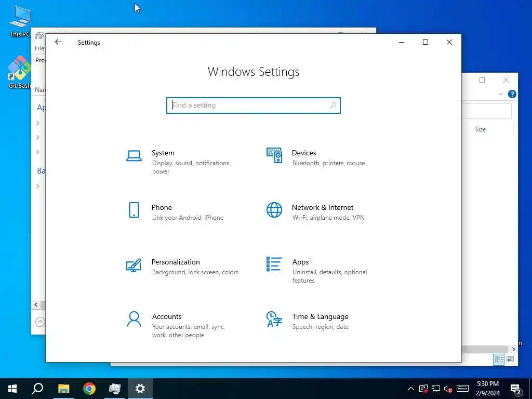The image size is (532, 399).
Task: Open Phone settings via phone icon
Action: point(134,210)
